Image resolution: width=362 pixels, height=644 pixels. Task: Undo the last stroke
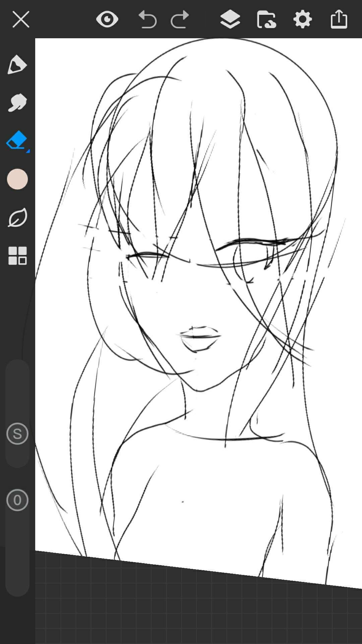point(147,19)
